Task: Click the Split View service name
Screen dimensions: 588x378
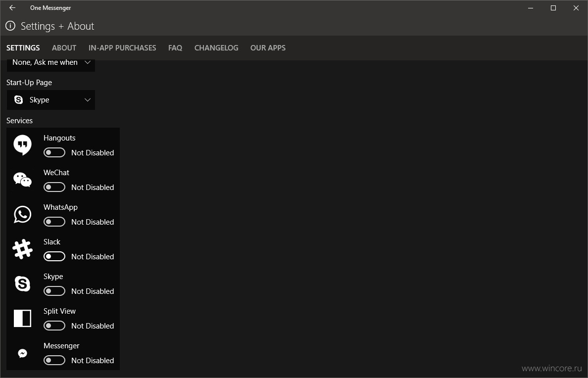Action: (59, 311)
